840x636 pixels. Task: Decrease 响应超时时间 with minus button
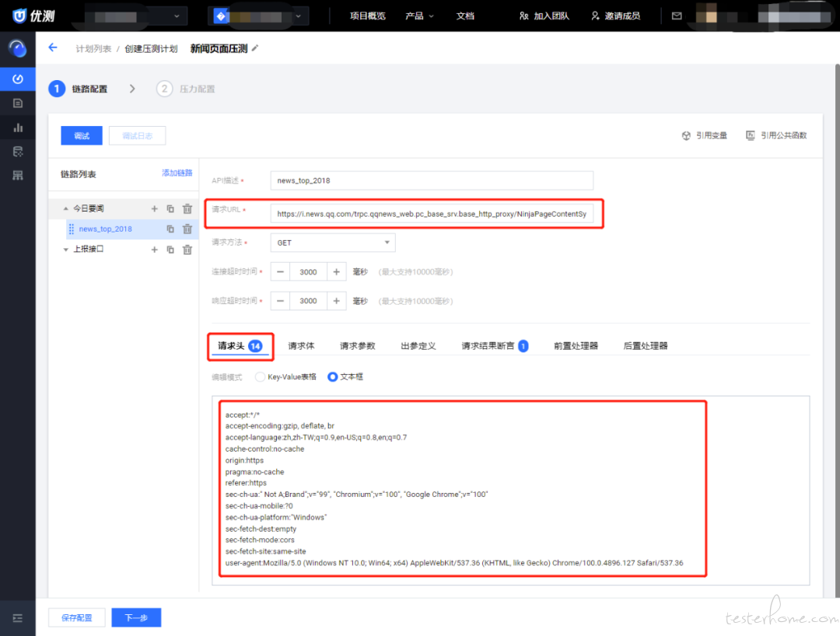pos(280,301)
